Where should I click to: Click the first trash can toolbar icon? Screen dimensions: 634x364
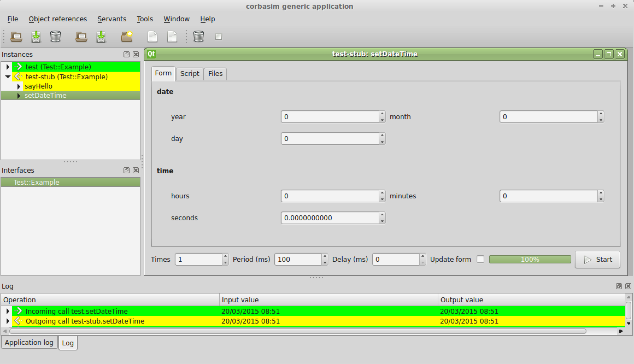pyautogui.click(x=55, y=36)
